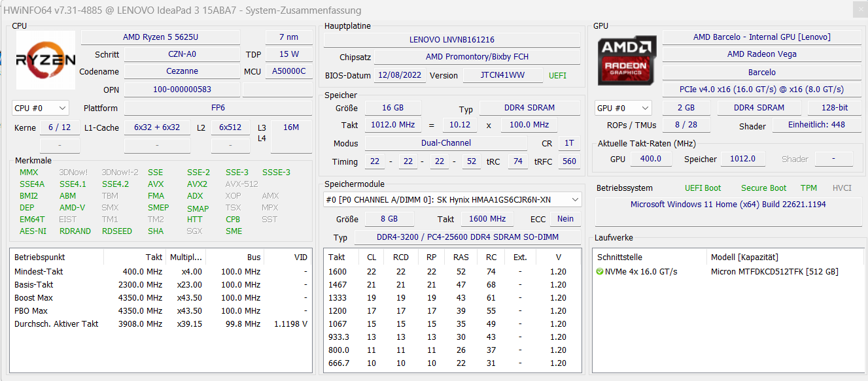Select the Micron MTFDKCD512TFK drive entry
The height and width of the screenshot is (381, 868).
[x=774, y=271]
